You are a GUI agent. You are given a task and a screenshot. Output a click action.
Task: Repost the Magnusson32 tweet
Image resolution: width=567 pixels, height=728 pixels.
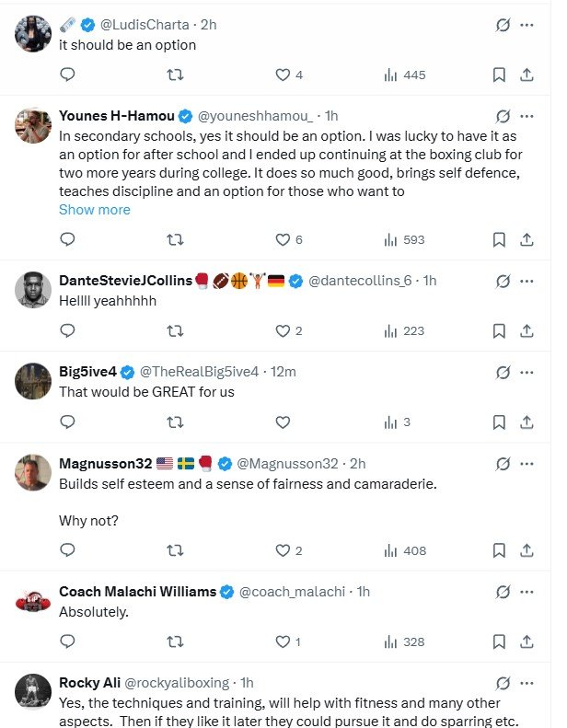click(x=174, y=550)
